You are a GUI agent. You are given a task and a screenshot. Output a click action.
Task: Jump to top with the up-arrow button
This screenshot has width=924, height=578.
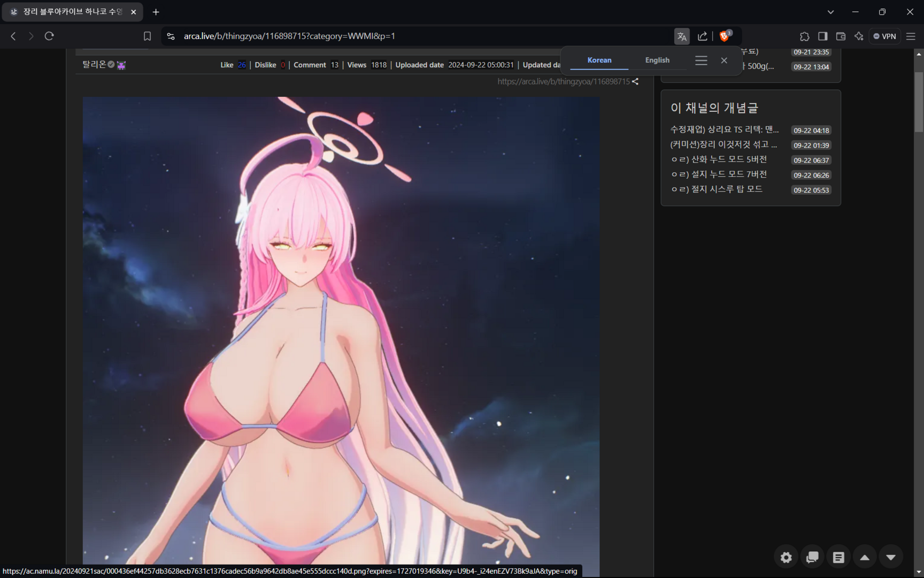865,557
